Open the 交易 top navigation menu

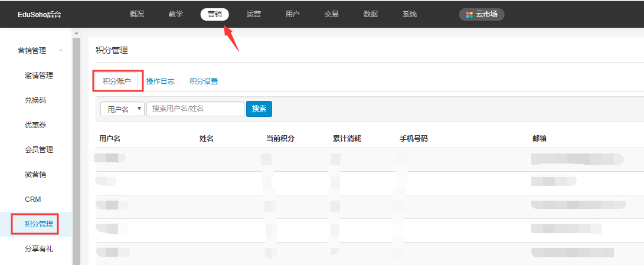point(331,14)
